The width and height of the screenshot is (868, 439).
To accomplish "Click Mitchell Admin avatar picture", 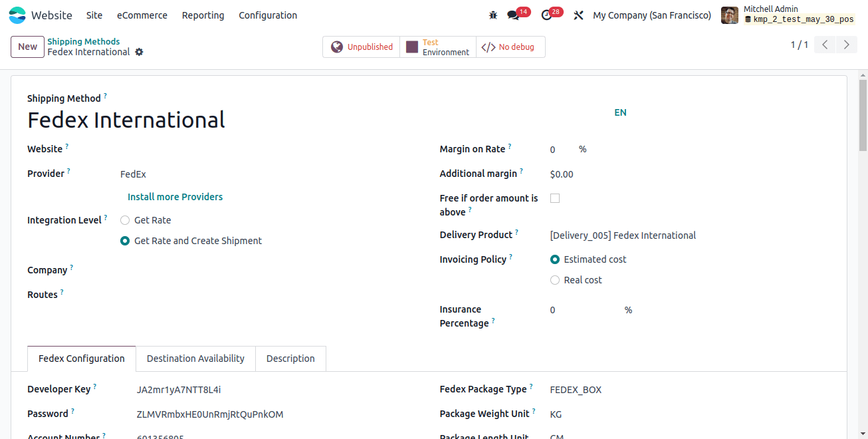I will tap(730, 15).
